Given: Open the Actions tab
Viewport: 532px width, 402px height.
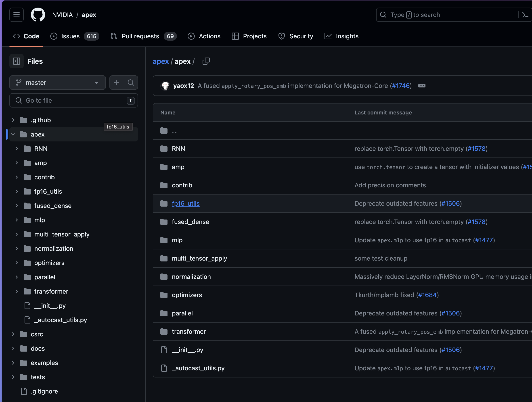Looking at the screenshot, I should [204, 36].
